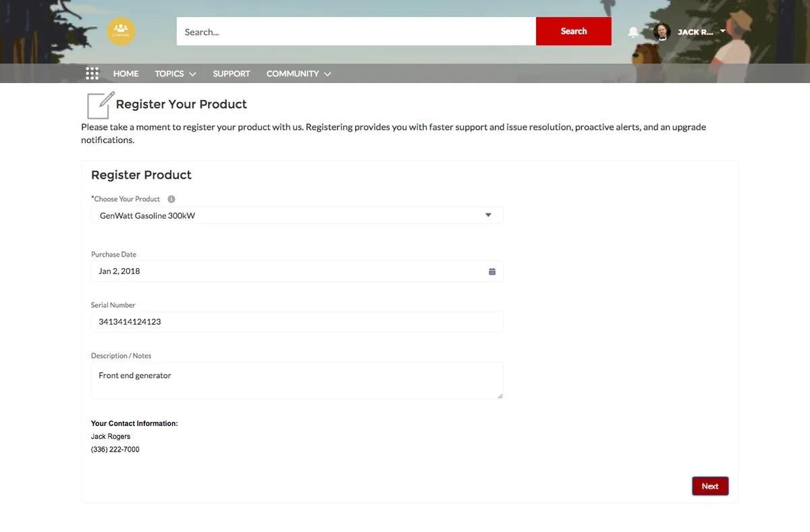Click the Register Your Product edit icon
The height and width of the screenshot is (532, 810).
pyautogui.click(x=101, y=105)
